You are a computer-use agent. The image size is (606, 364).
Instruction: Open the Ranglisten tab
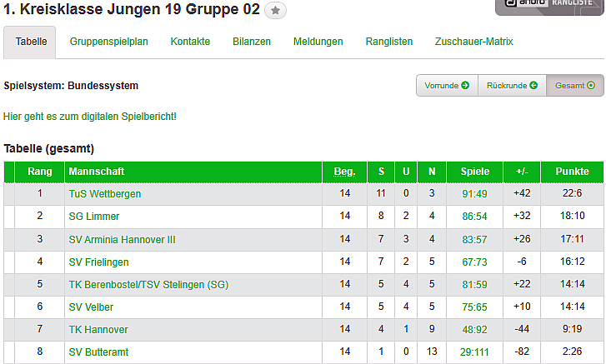(x=389, y=42)
